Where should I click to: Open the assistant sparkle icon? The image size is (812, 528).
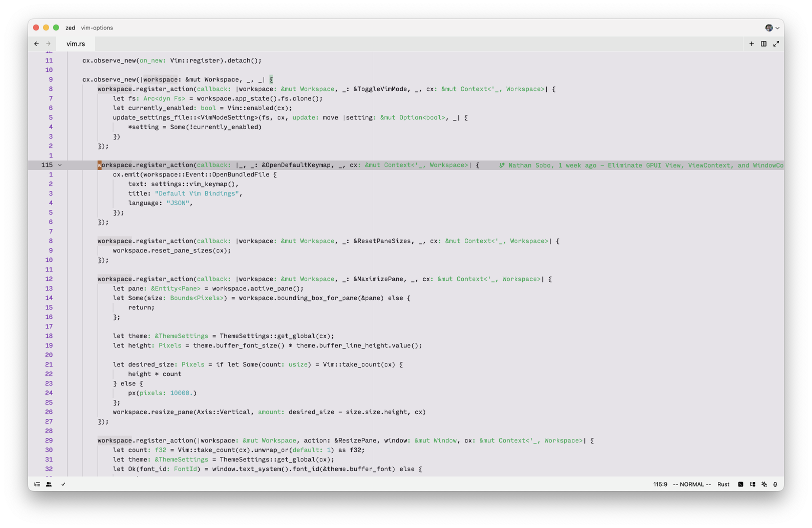(764, 484)
